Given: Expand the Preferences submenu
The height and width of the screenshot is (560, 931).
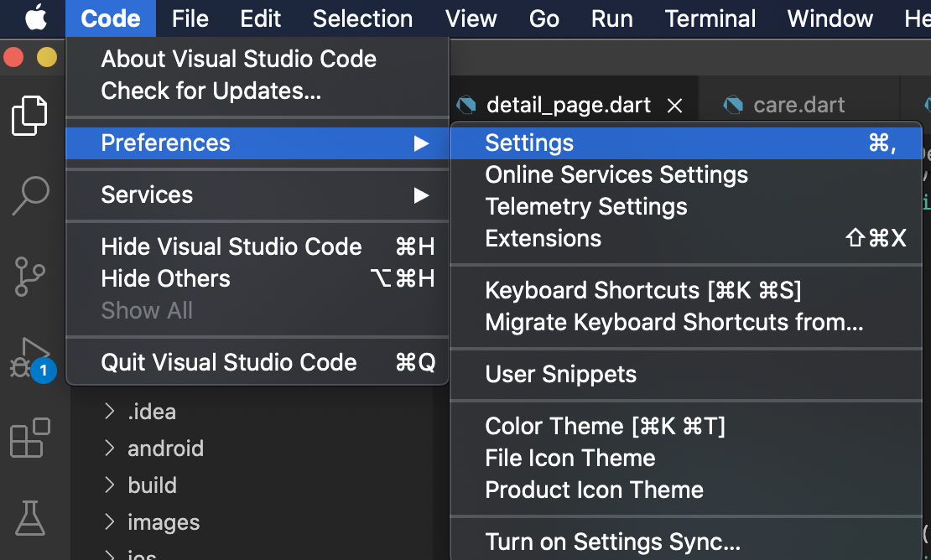Looking at the screenshot, I should tap(257, 143).
